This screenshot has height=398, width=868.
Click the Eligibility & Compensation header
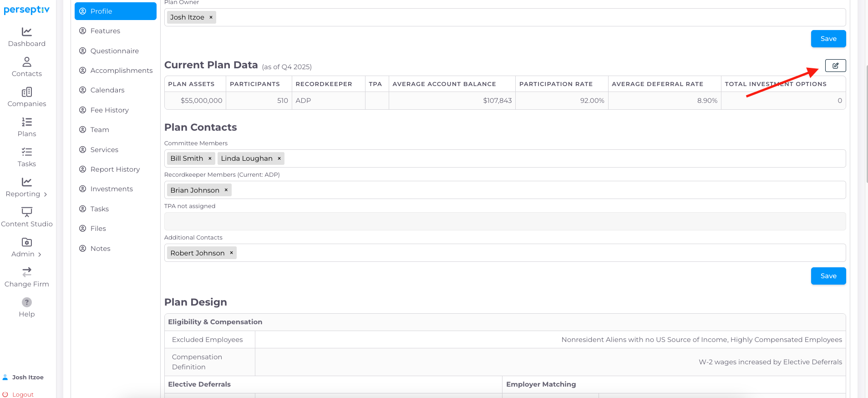(x=215, y=322)
